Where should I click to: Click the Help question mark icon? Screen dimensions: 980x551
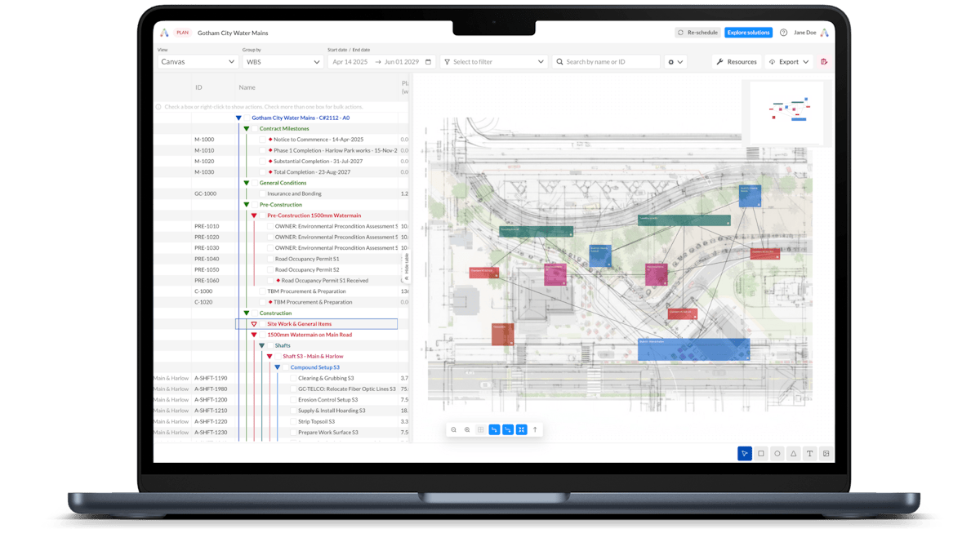782,33
